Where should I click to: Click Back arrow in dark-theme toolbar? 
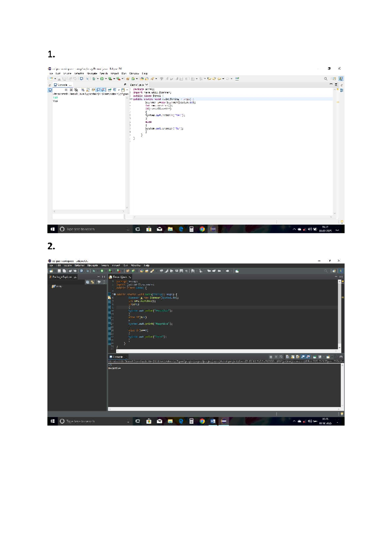(x=219, y=271)
